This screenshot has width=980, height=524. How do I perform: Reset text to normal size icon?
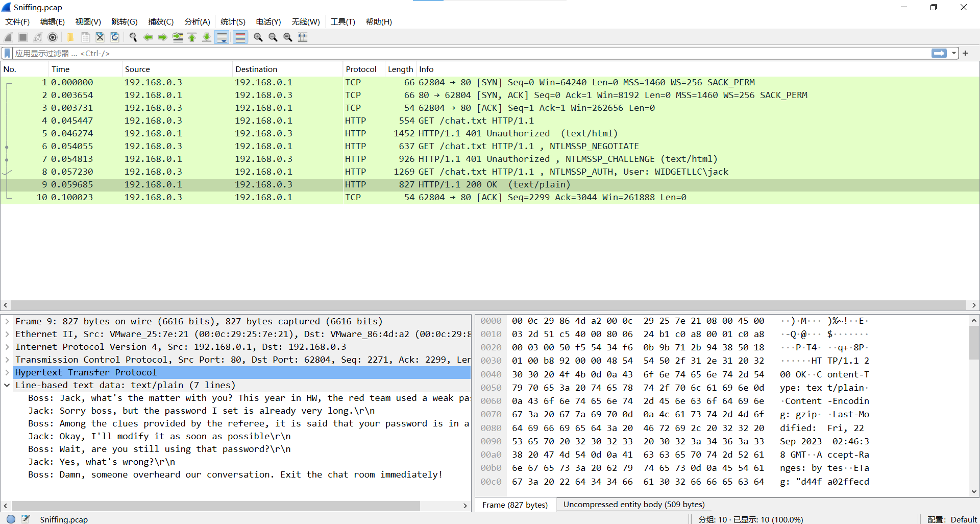click(288, 37)
